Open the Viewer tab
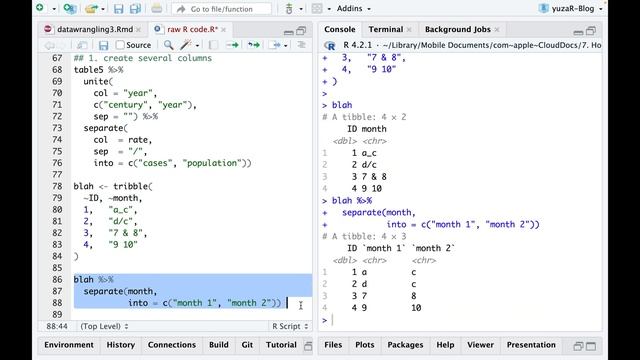The image size is (640, 360). point(480,345)
